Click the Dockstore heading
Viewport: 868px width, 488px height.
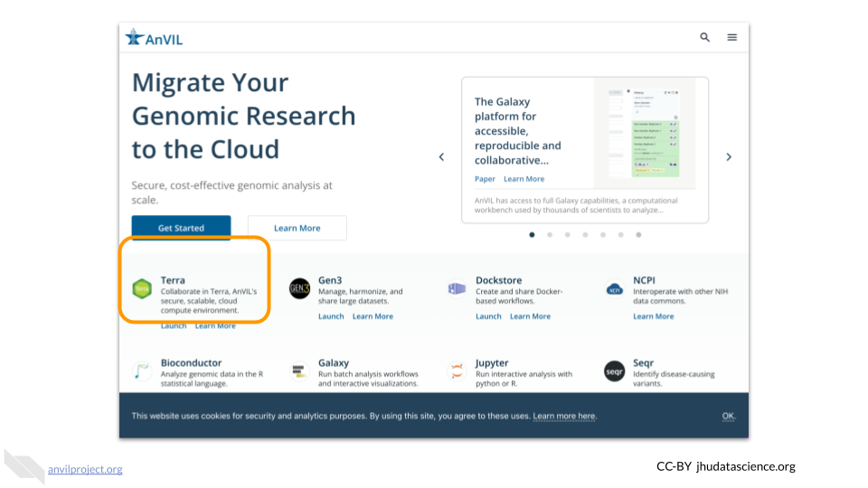tap(499, 280)
